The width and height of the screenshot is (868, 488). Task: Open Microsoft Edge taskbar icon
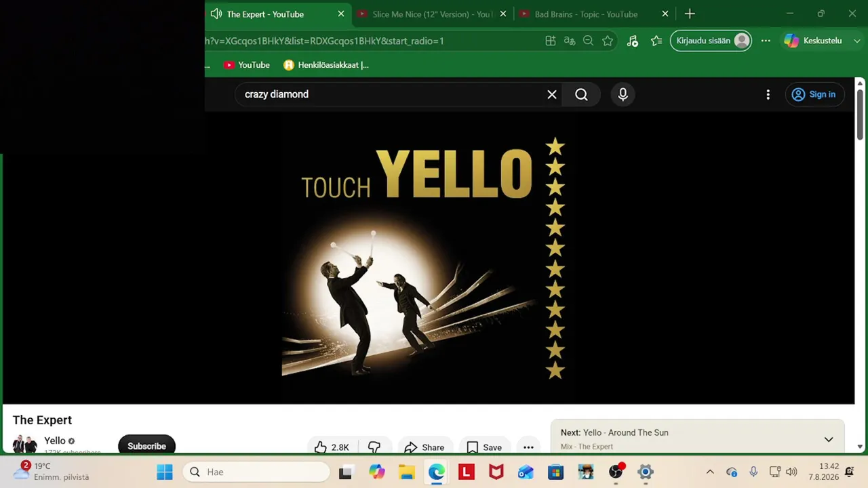(x=436, y=472)
